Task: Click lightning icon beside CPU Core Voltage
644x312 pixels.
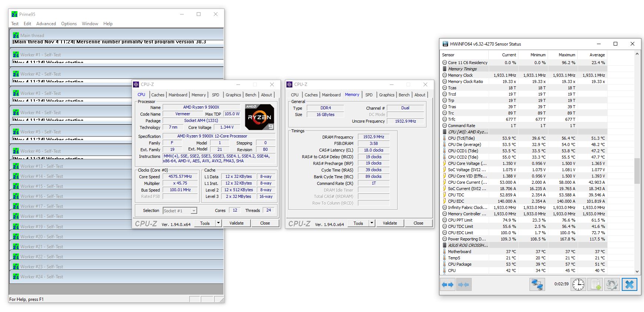Action: [x=445, y=163]
